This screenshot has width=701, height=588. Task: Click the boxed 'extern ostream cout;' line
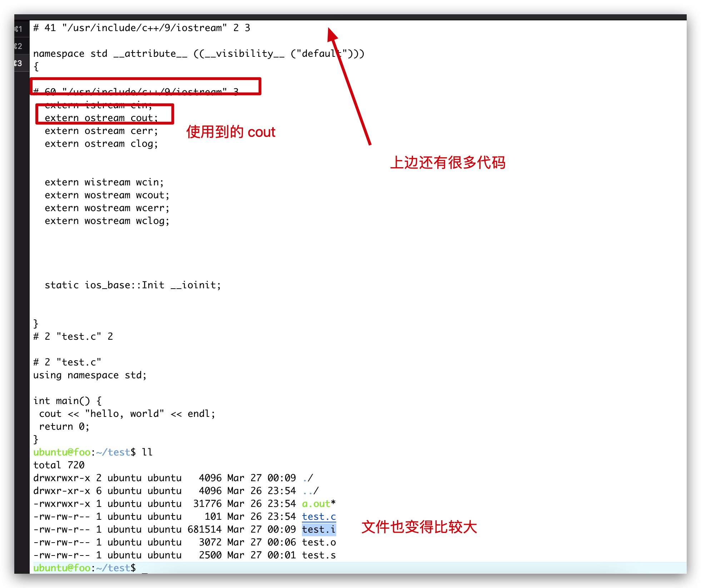point(101,118)
